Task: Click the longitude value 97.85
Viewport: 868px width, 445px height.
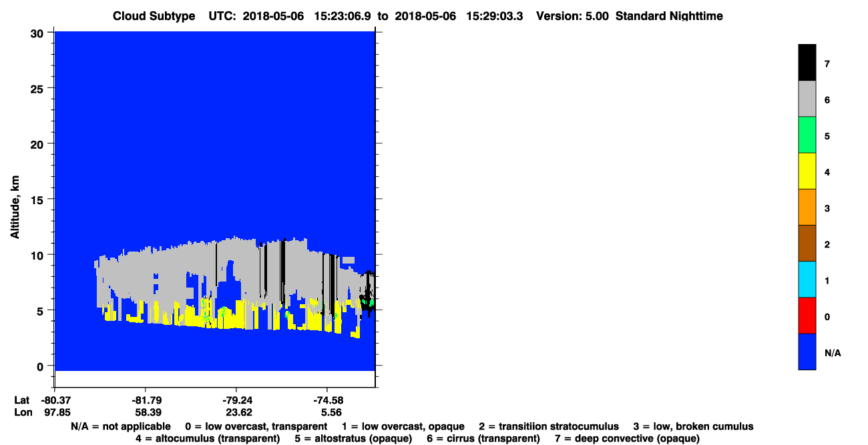Action: point(56,412)
